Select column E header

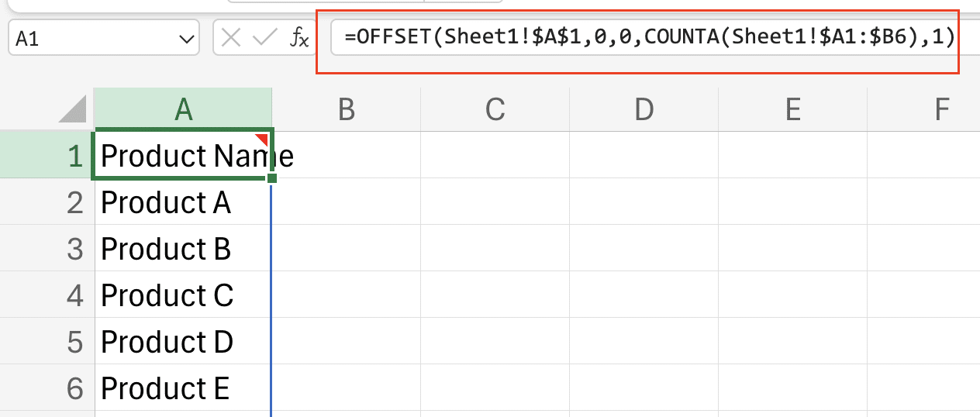click(x=792, y=110)
